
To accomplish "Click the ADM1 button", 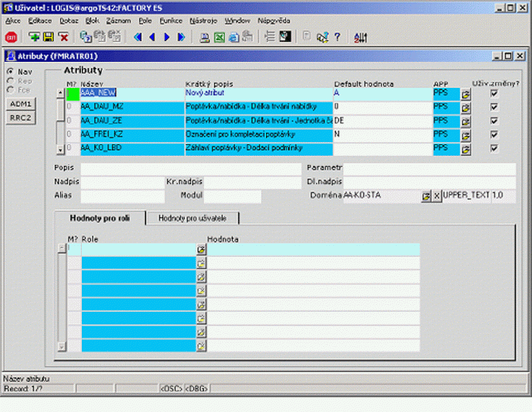I will coord(21,104).
